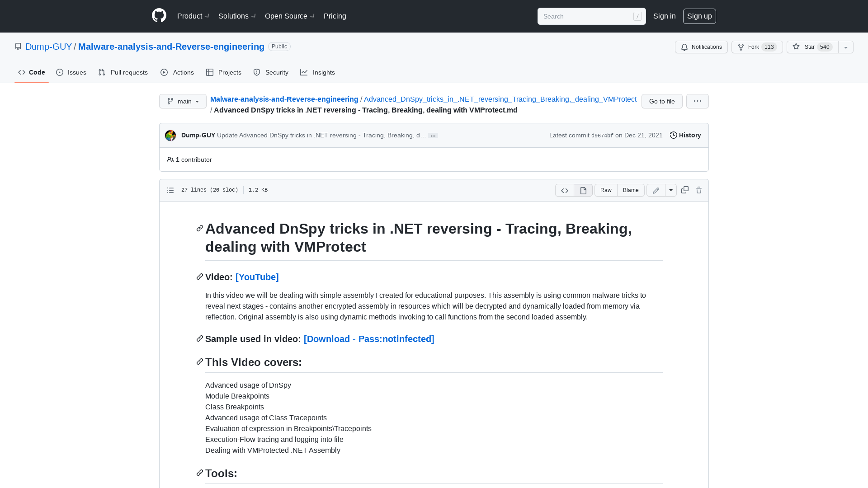Click anchor link beside Video heading

200,277
